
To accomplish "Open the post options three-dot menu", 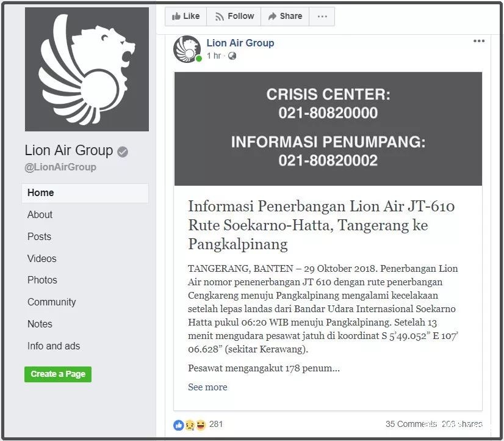I will click(478, 41).
